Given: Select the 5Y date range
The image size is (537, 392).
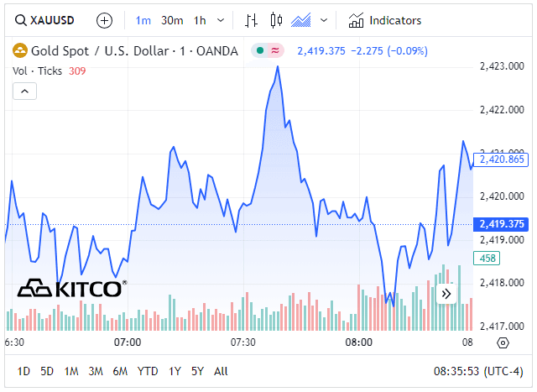Looking at the screenshot, I should click(x=198, y=371).
